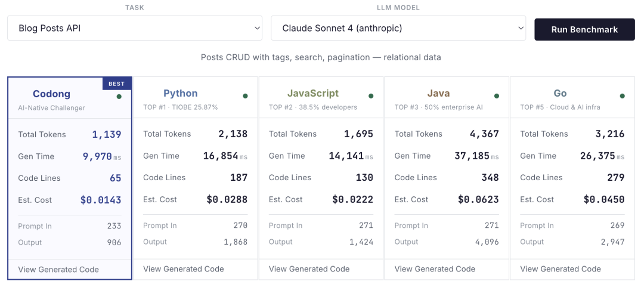
Task: Click the Go language heading
Action: (561, 93)
